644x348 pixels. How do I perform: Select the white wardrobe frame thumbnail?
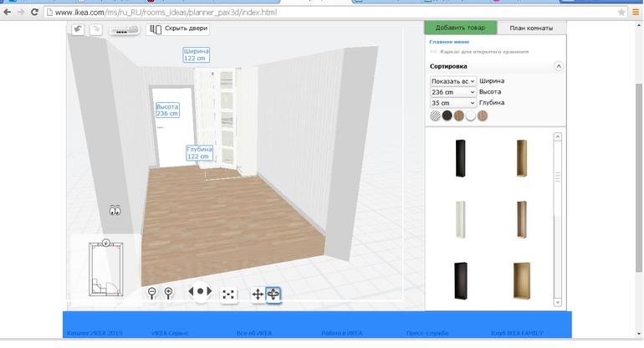point(459,219)
